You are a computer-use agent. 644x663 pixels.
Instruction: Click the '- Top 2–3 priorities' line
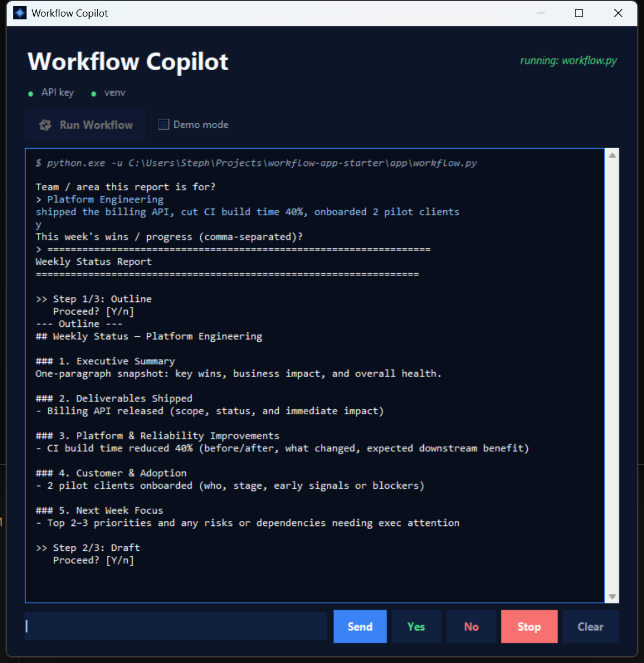(x=247, y=523)
